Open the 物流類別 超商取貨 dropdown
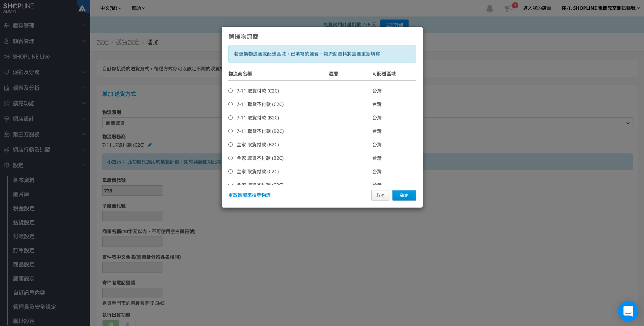Image resolution: width=644 pixels, height=326 pixels. 367,123
